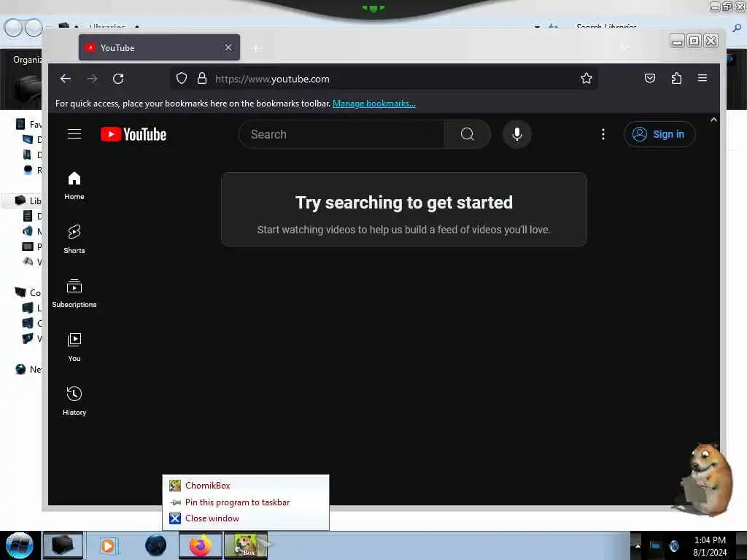Select Libraries in the Explorer navigation tree
The image size is (747, 560).
(x=28, y=201)
